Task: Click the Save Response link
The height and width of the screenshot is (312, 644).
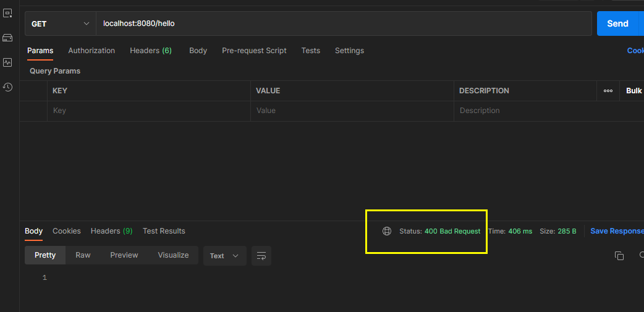Action: [617, 231]
